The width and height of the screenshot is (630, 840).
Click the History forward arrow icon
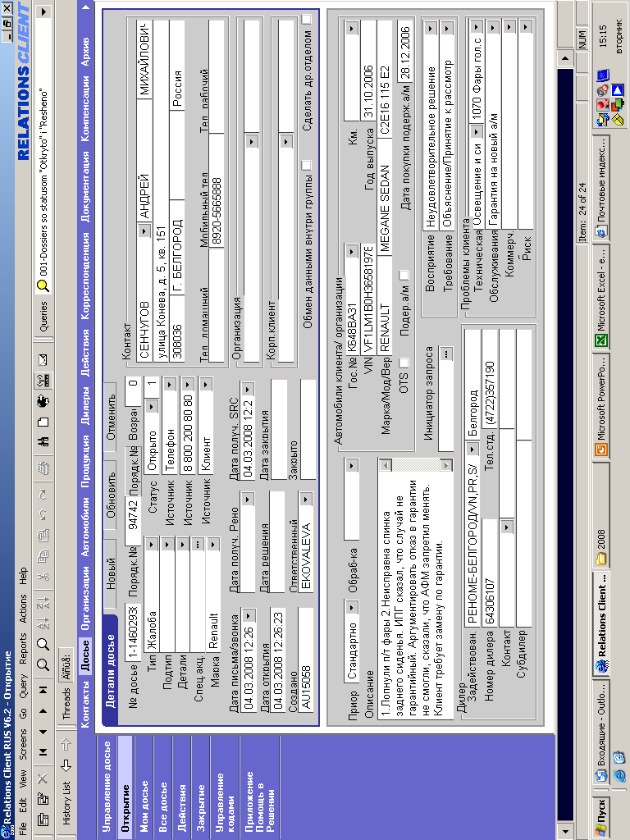(x=66, y=745)
